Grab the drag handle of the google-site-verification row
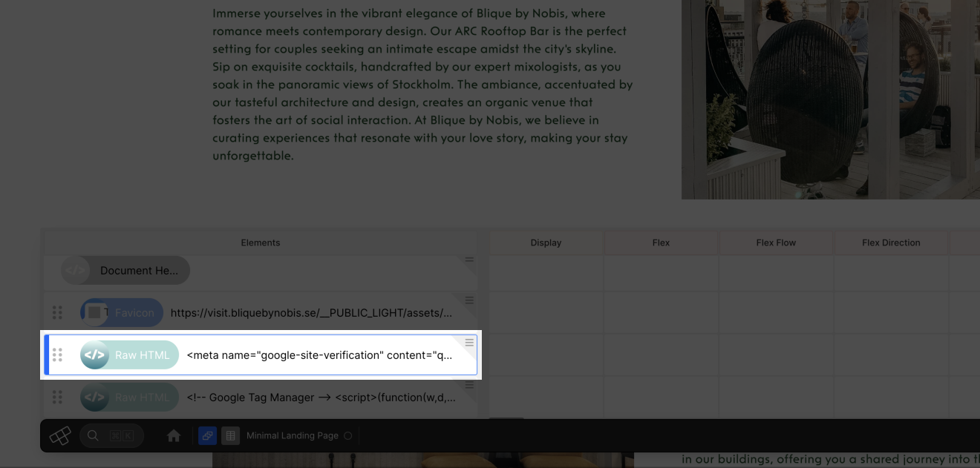 tap(57, 355)
